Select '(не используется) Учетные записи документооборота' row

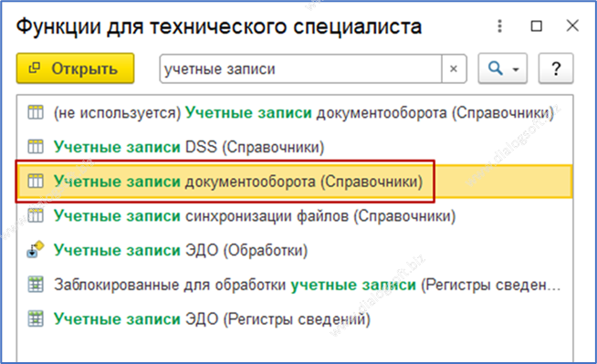tap(295, 113)
